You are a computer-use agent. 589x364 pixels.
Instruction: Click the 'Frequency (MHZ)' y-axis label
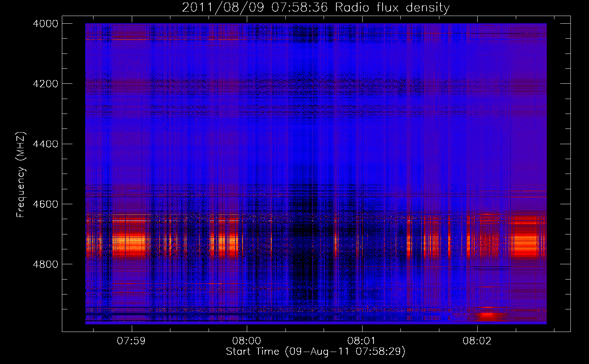pos(21,175)
